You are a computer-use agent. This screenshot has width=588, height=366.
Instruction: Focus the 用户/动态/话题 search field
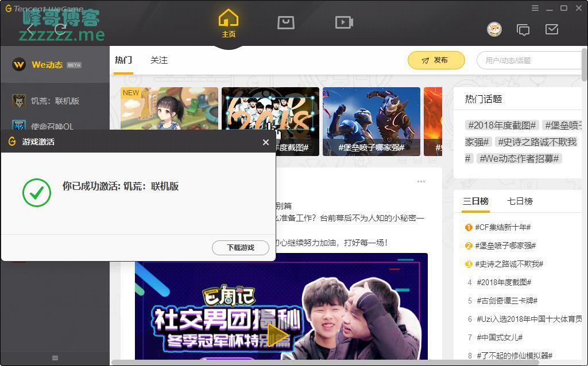pos(529,60)
